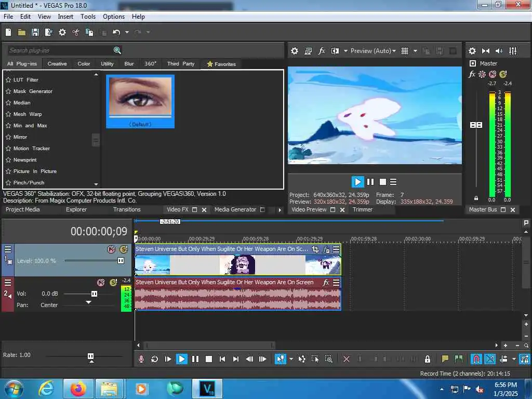Toggle Loop Playback in transport bar
Image resolution: width=532 pixels, height=399 pixels.
tap(154, 359)
